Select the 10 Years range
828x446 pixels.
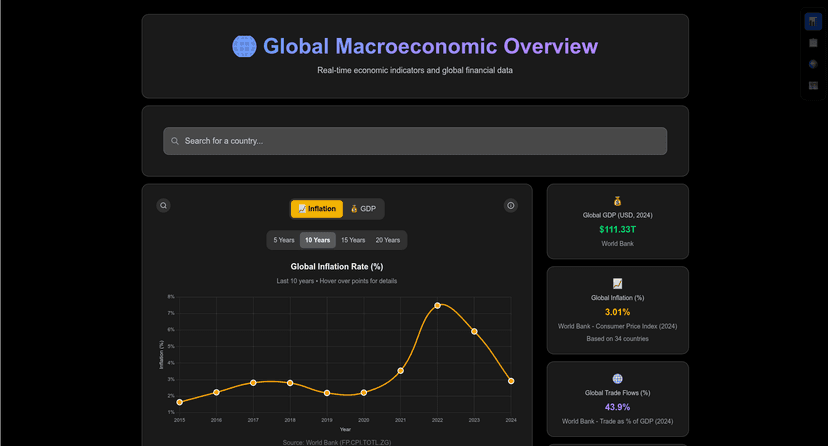[317, 240]
